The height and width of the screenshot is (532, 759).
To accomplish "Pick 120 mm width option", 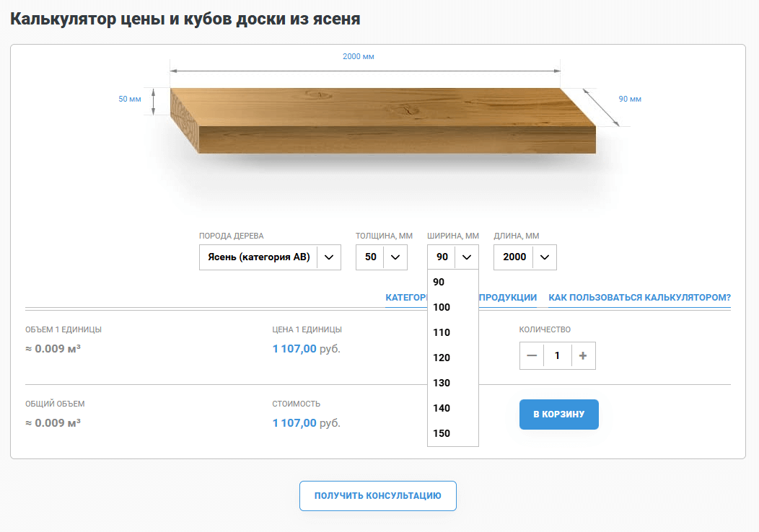I will point(442,358).
